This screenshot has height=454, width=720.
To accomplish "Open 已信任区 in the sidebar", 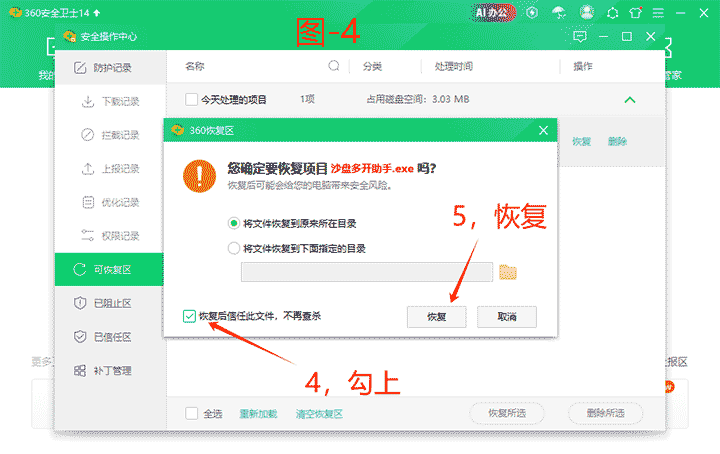I will [x=110, y=336].
